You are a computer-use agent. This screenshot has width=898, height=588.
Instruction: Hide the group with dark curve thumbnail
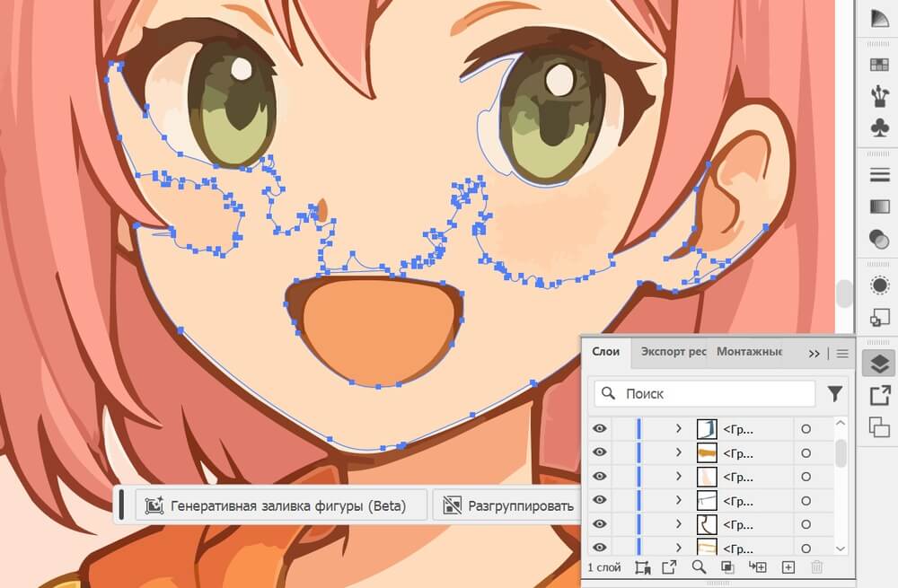click(600, 524)
